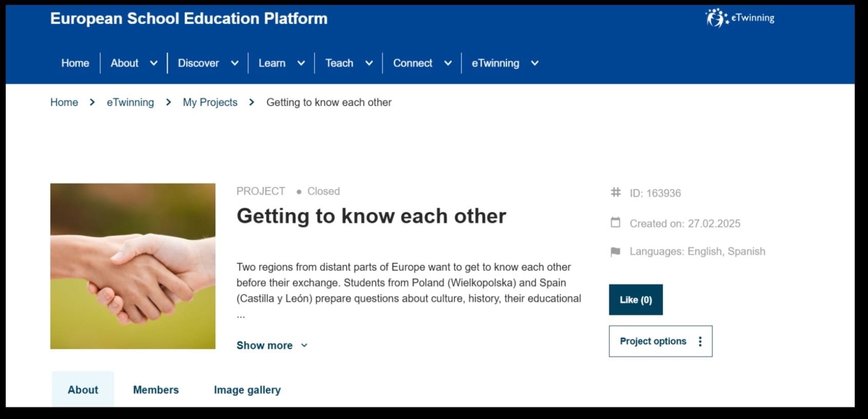
Task: Click the Created on: 27.02.2025 text
Action: pos(685,224)
